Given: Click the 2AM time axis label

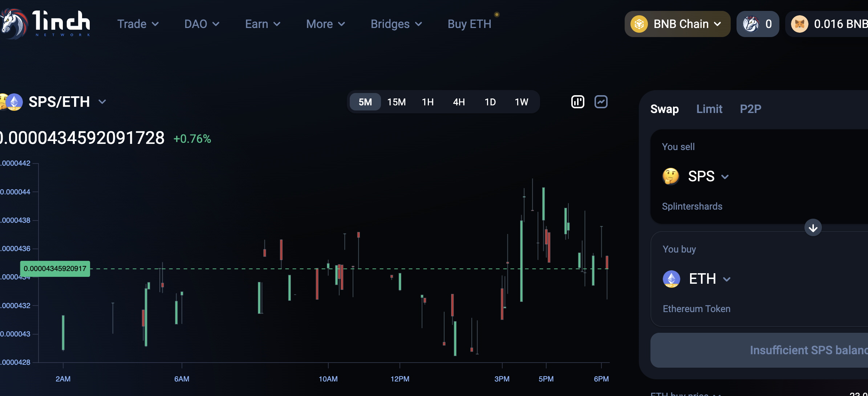Looking at the screenshot, I should pos(63,379).
